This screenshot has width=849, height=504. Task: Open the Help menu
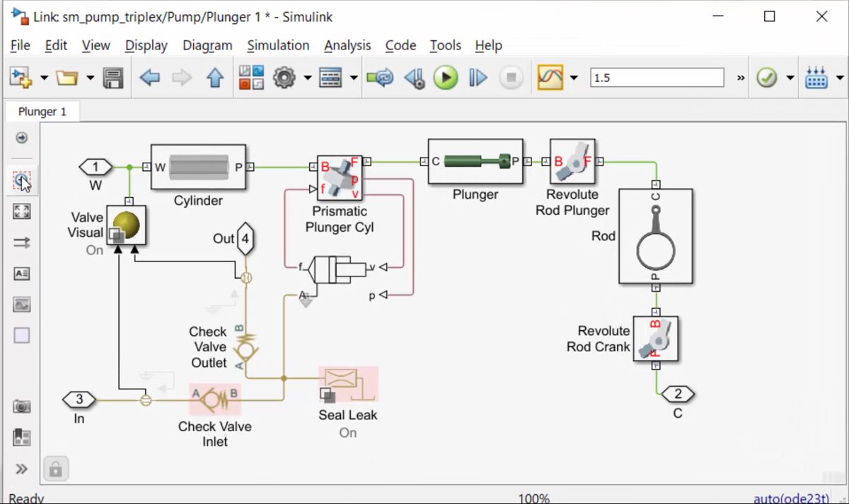pos(488,45)
